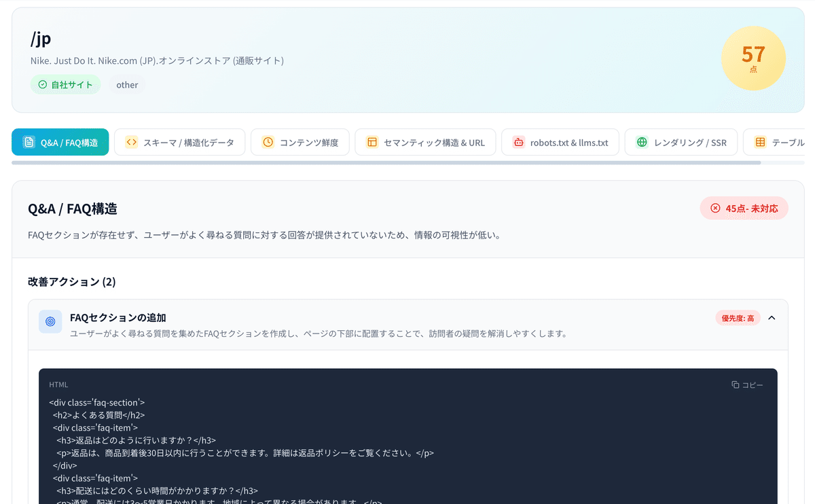Click the copy icon in the HTML code block
Viewport: 815px width, 504px height.
point(736,384)
